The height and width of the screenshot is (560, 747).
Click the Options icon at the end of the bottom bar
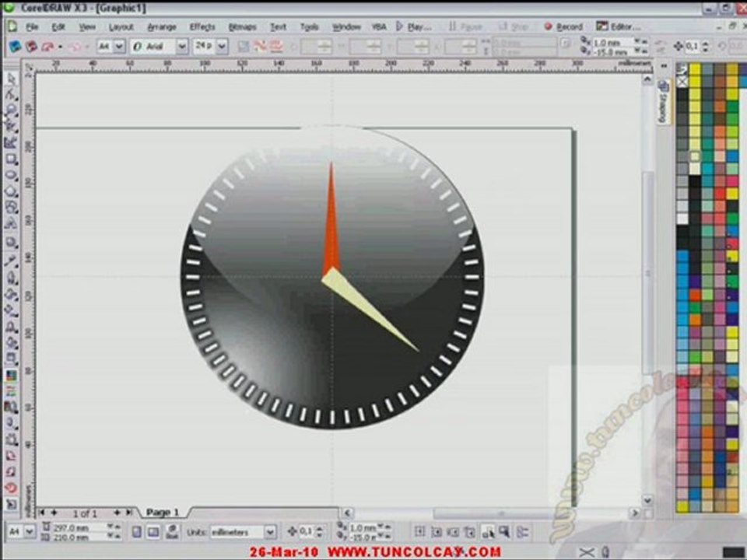523,531
